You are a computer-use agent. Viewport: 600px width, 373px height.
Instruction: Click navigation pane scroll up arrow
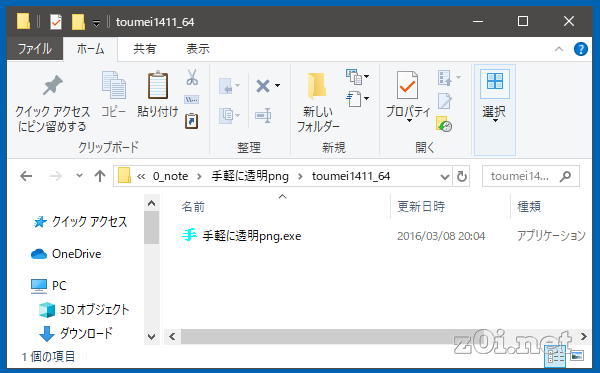pos(152,203)
